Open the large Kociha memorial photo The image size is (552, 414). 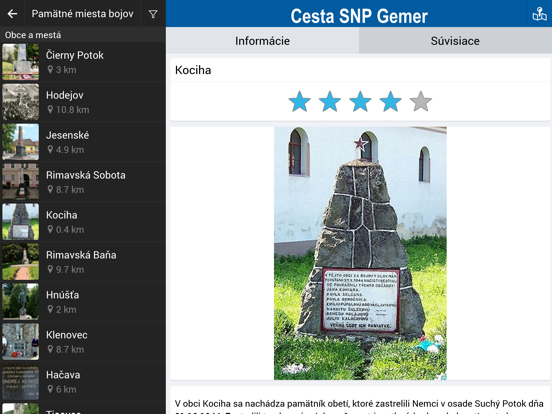click(x=360, y=253)
